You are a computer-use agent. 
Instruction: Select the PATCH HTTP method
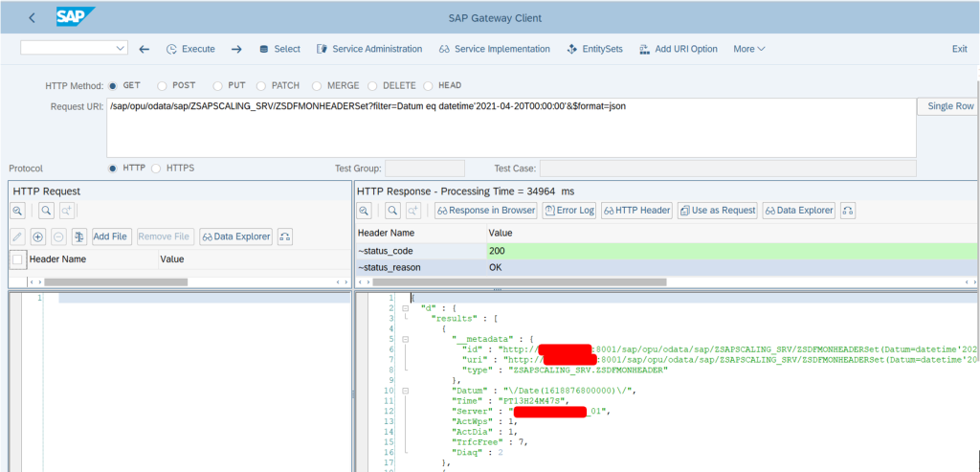pos(262,85)
